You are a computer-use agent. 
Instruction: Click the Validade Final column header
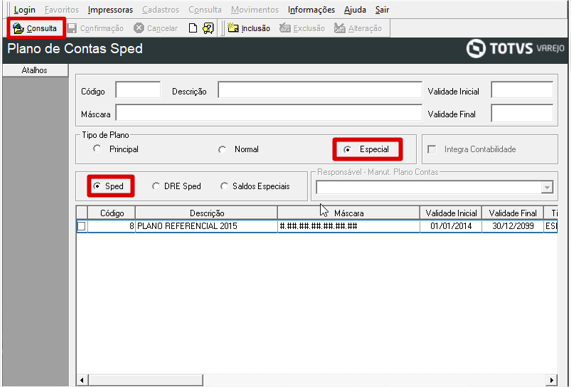pos(513,213)
